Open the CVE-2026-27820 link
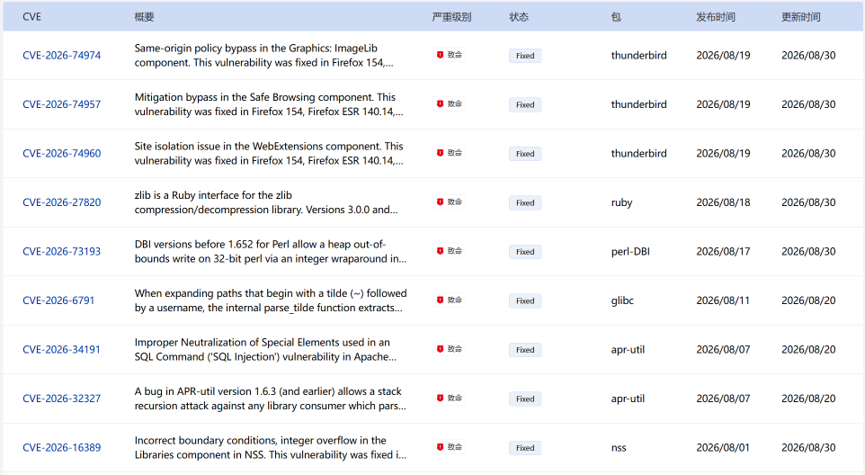865x475 pixels. pyautogui.click(x=61, y=202)
